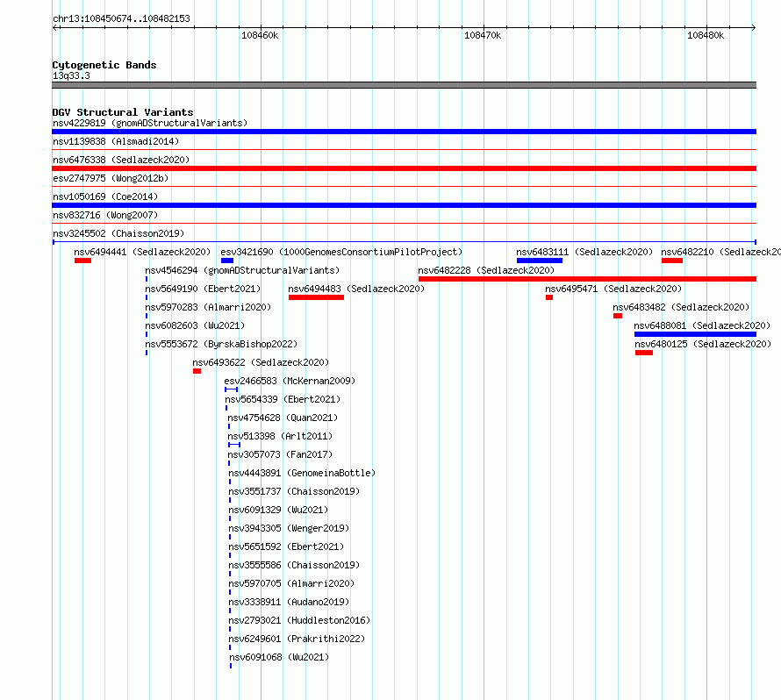This screenshot has height=700, width=781.
Task: Open the nsv6082603 (Wu2021) label
Action: click(195, 325)
